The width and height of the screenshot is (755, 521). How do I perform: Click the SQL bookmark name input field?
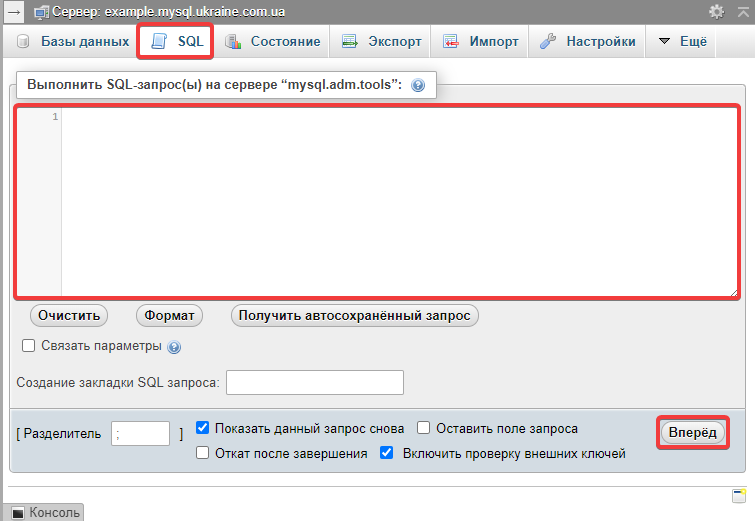[315, 383]
